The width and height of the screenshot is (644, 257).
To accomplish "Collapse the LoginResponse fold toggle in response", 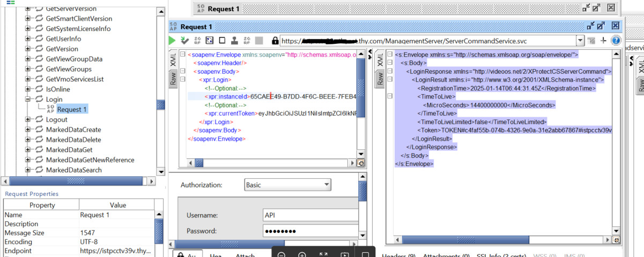I will click(390, 71).
